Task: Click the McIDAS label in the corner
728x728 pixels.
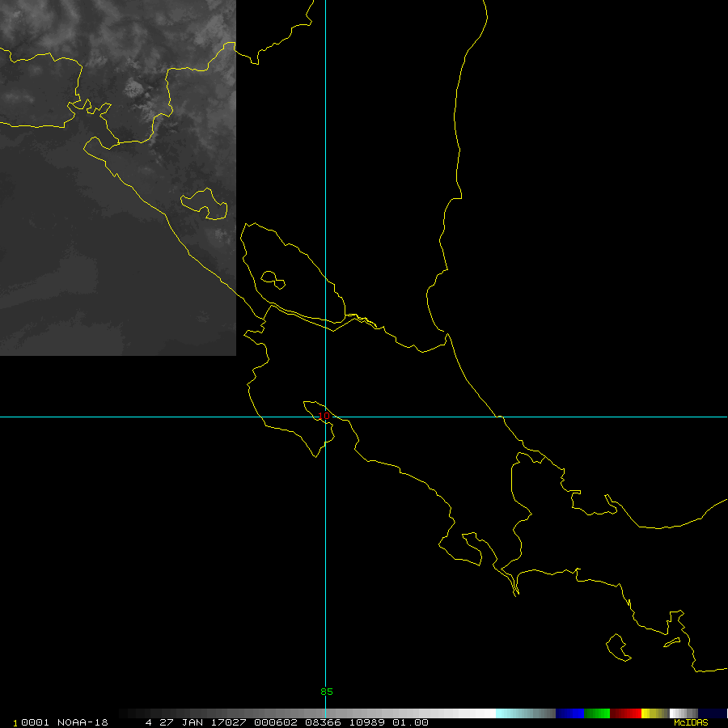Action: point(691,722)
